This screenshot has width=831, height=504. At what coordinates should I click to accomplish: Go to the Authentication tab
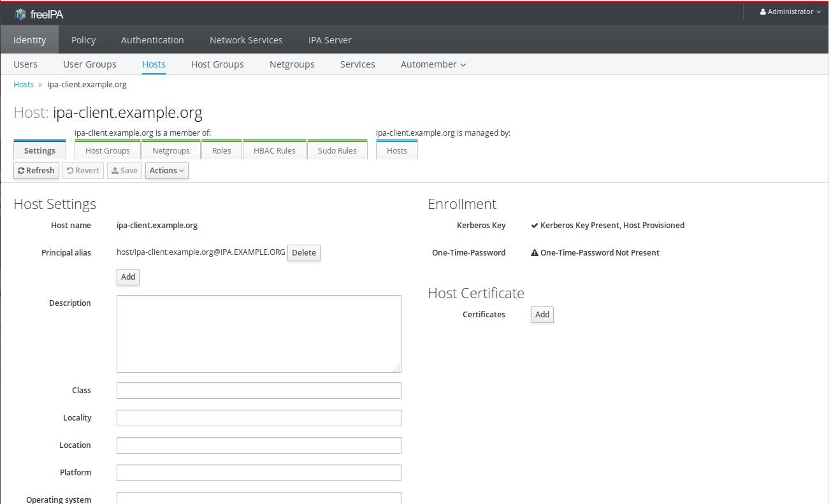[152, 40]
